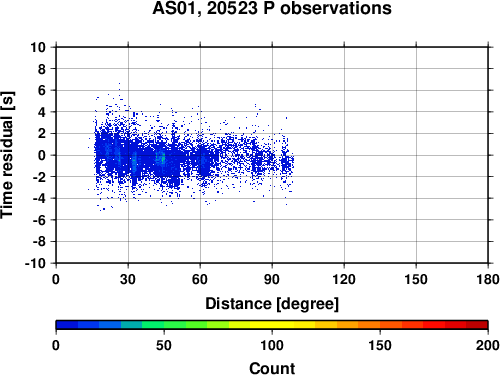Click the Count colorbar label

tap(272, 368)
